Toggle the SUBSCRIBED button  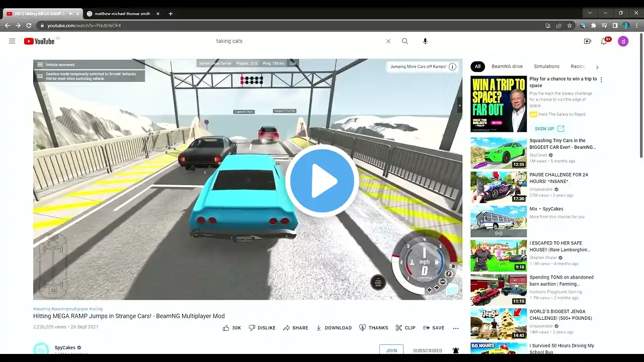[427, 350]
